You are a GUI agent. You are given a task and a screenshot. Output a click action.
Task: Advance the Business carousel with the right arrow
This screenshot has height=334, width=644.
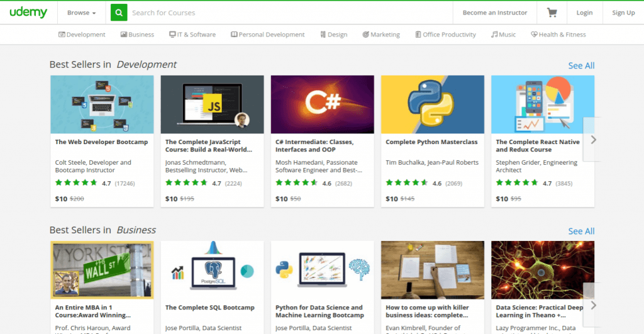[592, 305]
